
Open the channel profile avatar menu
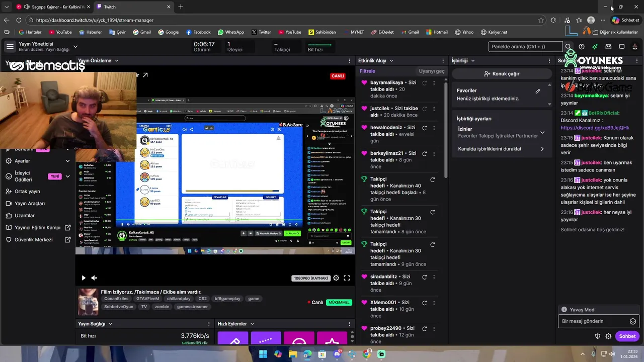coord(635,47)
